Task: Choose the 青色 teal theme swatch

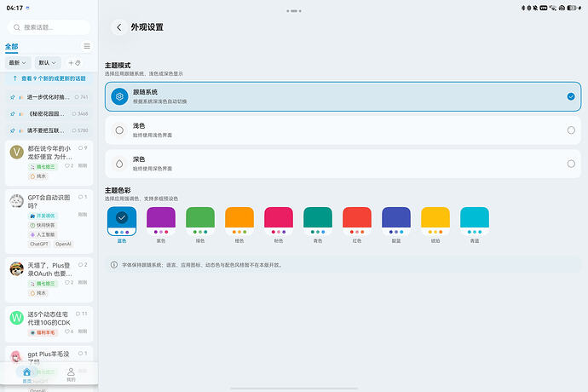Action: [x=318, y=222]
